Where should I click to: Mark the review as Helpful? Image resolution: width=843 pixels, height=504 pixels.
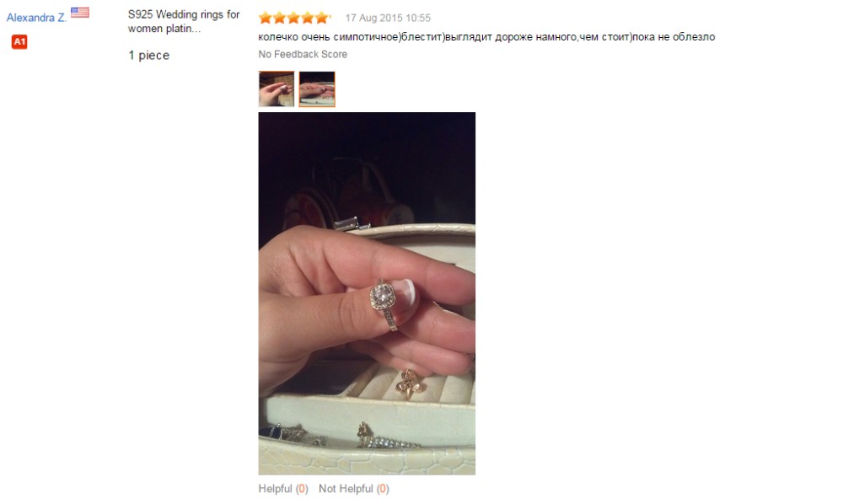(283, 489)
